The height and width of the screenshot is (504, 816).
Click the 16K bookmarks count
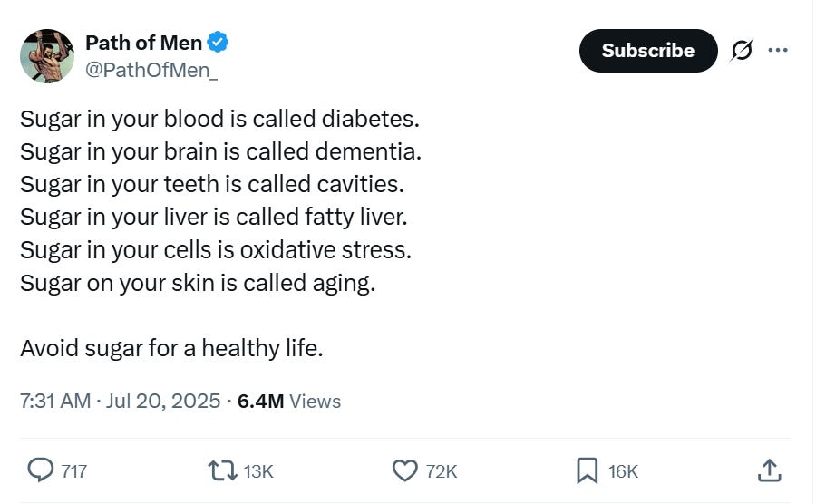click(623, 470)
